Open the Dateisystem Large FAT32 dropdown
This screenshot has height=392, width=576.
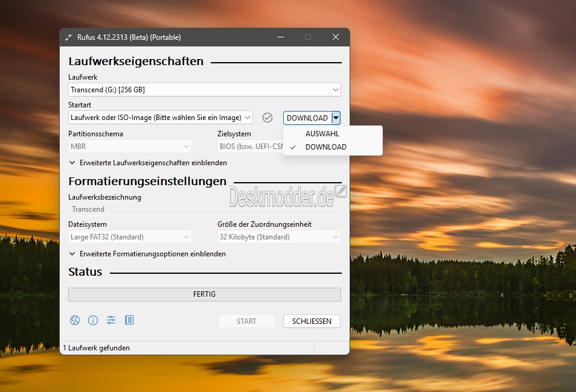(130, 237)
